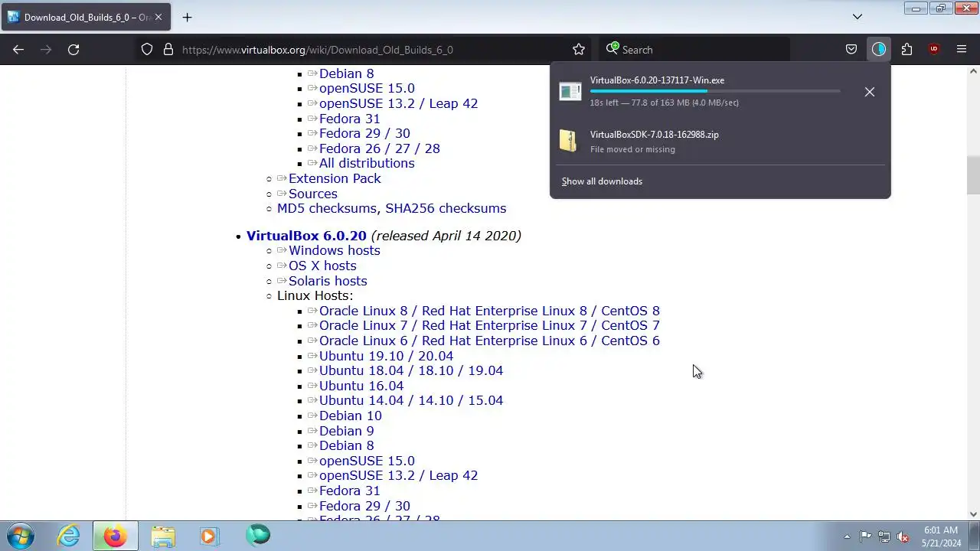Image resolution: width=980 pixels, height=551 pixels.
Task: Open a new tab with plus button
Action: [187, 17]
